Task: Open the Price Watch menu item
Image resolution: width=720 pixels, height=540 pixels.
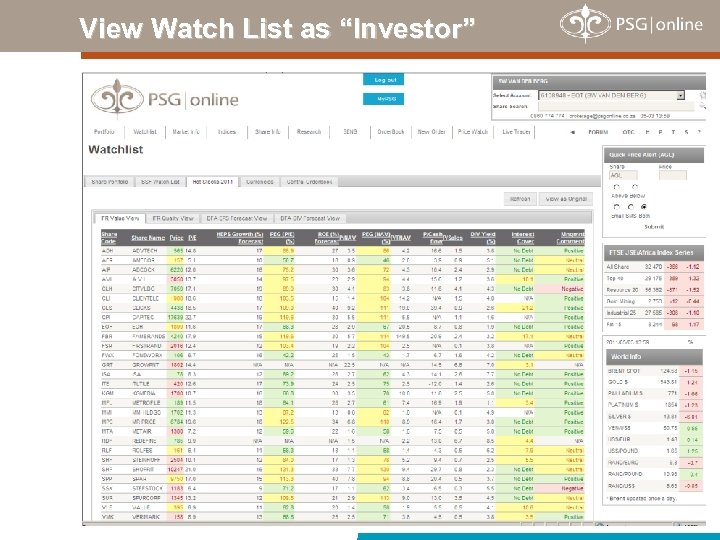Action: [472, 132]
